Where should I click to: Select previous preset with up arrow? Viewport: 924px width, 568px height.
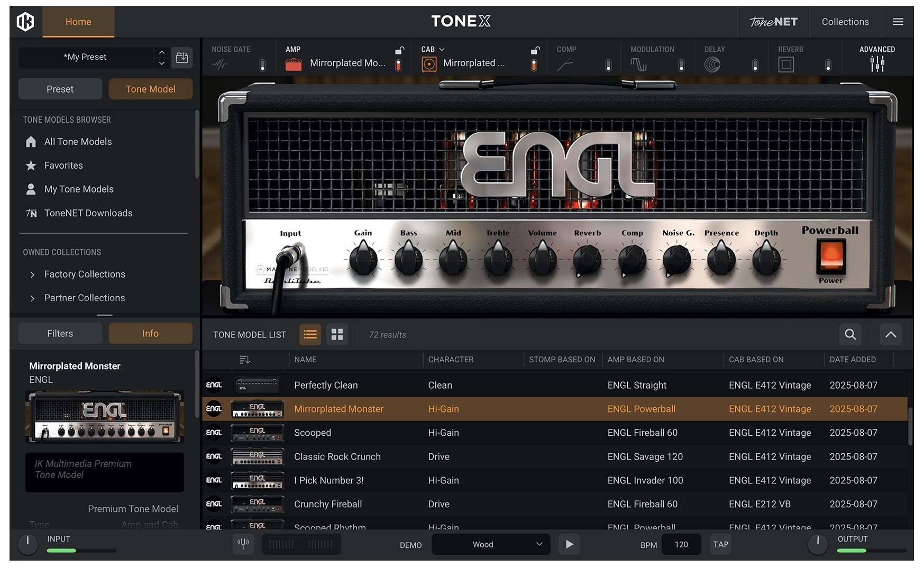pyautogui.click(x=162, y=52)
